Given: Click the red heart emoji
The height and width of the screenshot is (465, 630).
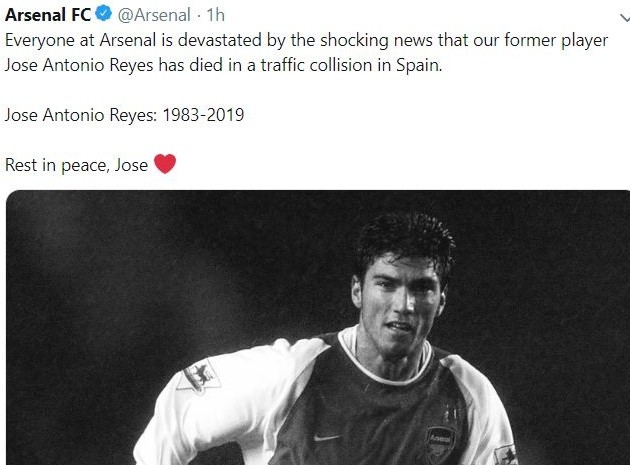Looking at the screenshot, I should coord(164,164).
